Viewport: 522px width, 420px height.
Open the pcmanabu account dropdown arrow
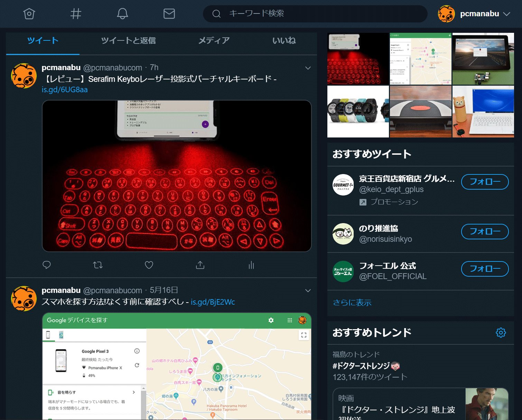point(507,14)
